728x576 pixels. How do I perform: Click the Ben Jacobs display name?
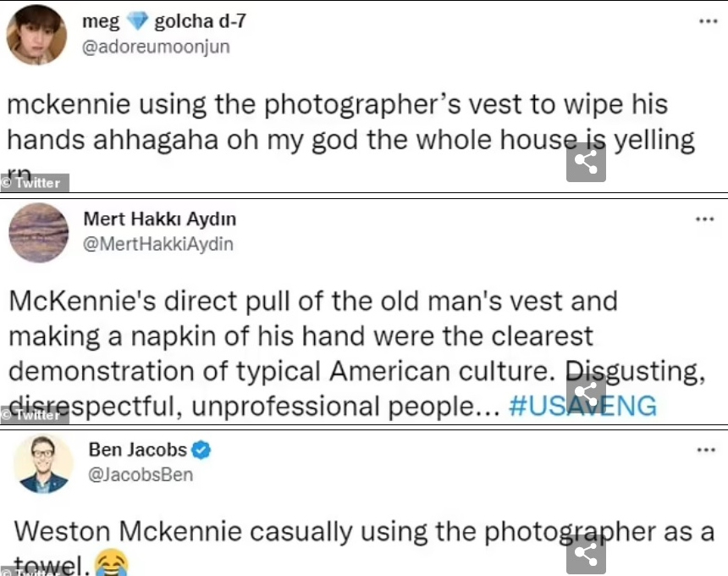(x=138, y=451)
